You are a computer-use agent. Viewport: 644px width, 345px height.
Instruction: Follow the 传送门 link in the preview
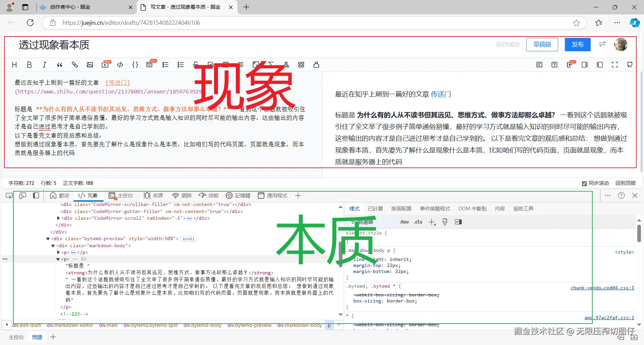tap(441, 94)
